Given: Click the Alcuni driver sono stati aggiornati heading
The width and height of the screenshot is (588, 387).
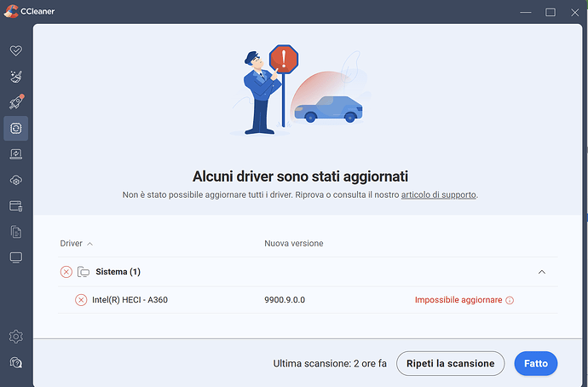Looking at the screenshot, I should click(300, 176).
